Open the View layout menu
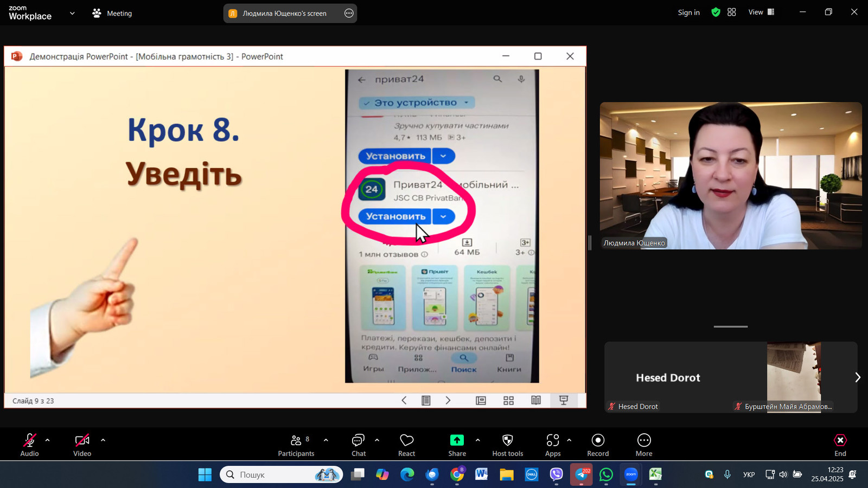 [x=761, y=12]
